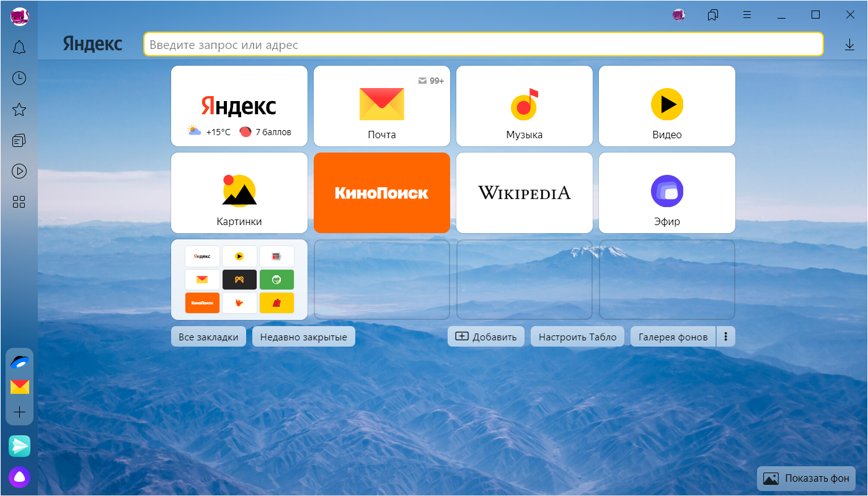Click Добавить to add a site
Screen dimensions: 868x496
(486, 337)
